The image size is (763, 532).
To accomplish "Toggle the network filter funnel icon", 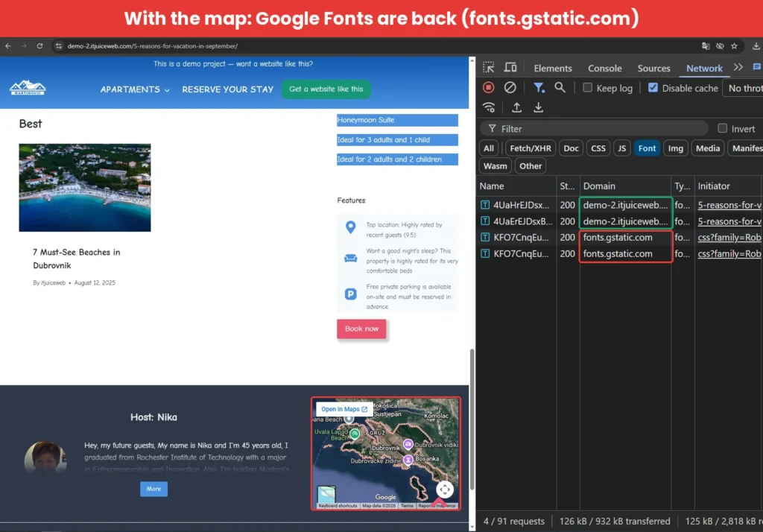I will [x=539, y=88].
